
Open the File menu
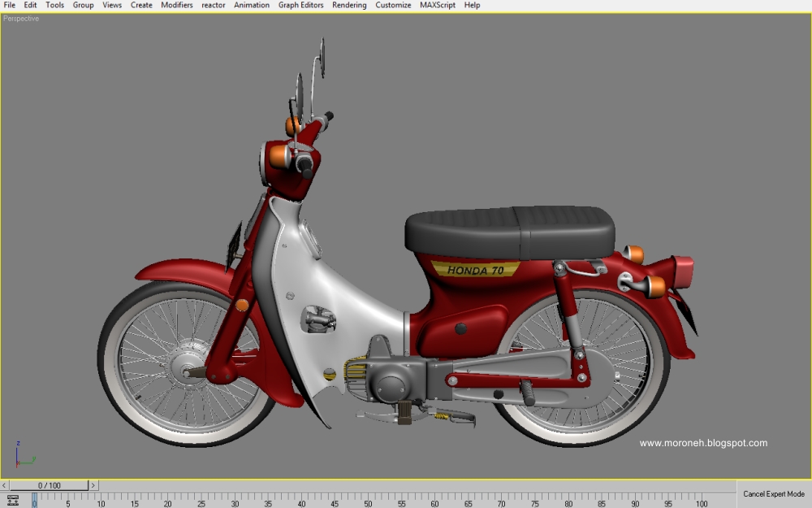pos(9,5)
